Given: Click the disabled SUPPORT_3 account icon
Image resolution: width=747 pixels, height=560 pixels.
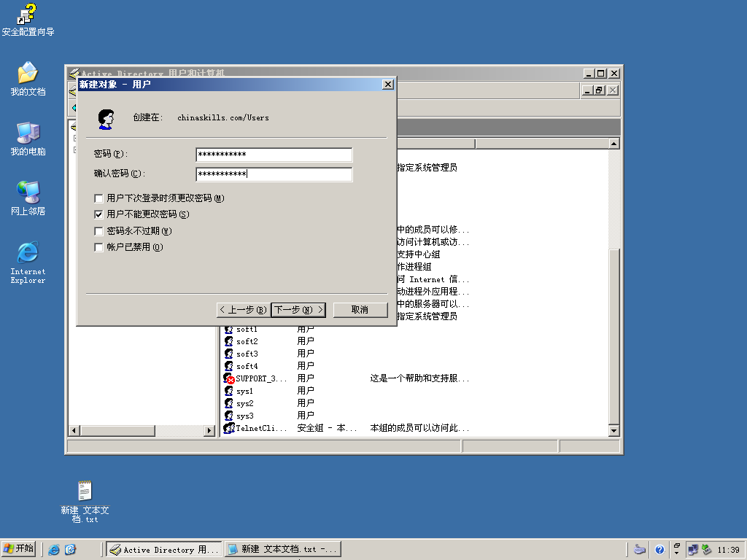Looking at the screenshot, I should click(229, 378).
